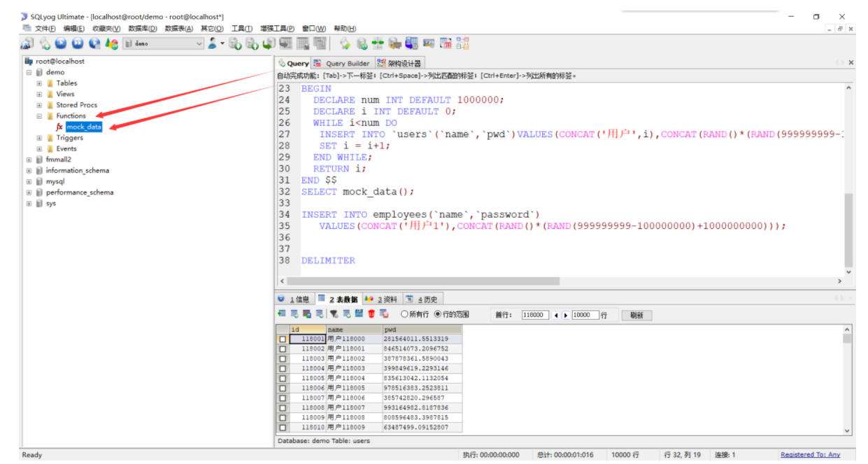
Task: Check the row checkbox for id 118010
Action: (x=283, y=427)
